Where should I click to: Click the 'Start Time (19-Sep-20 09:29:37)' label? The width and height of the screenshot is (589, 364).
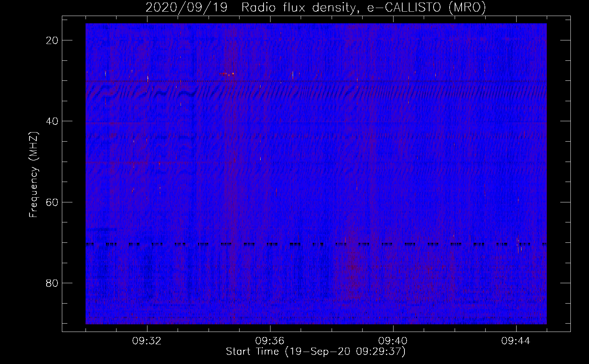(316, 352)
